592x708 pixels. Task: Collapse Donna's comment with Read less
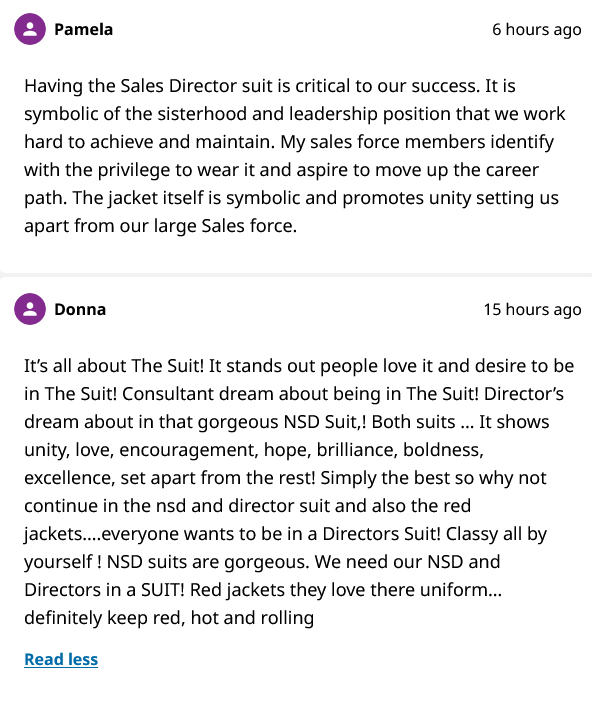click(61, 659)
